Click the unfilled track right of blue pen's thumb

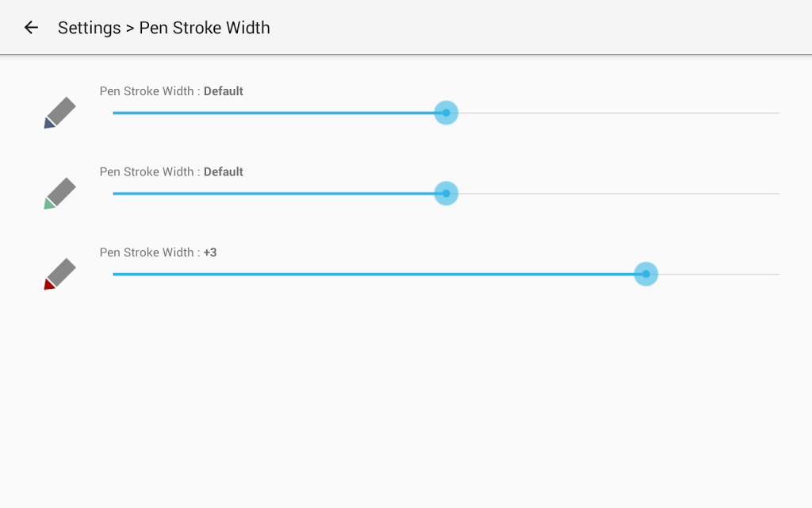[619, 113]
